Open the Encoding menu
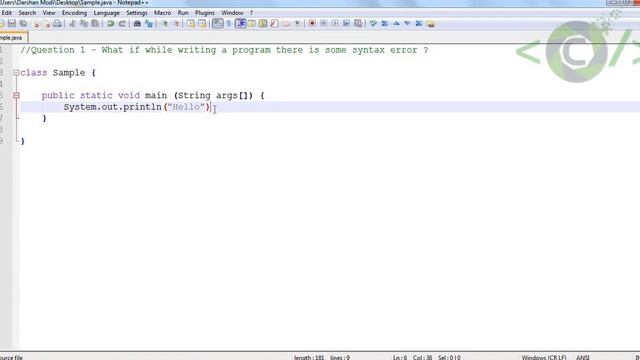This screenshot has width=640, height=360. tap(74, 13)
